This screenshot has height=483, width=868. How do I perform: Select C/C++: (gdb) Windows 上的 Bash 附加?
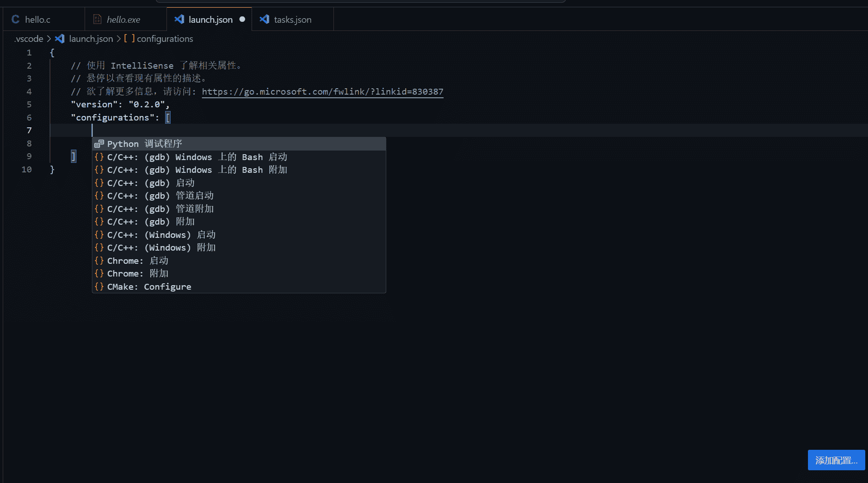(x=239, y=170)
